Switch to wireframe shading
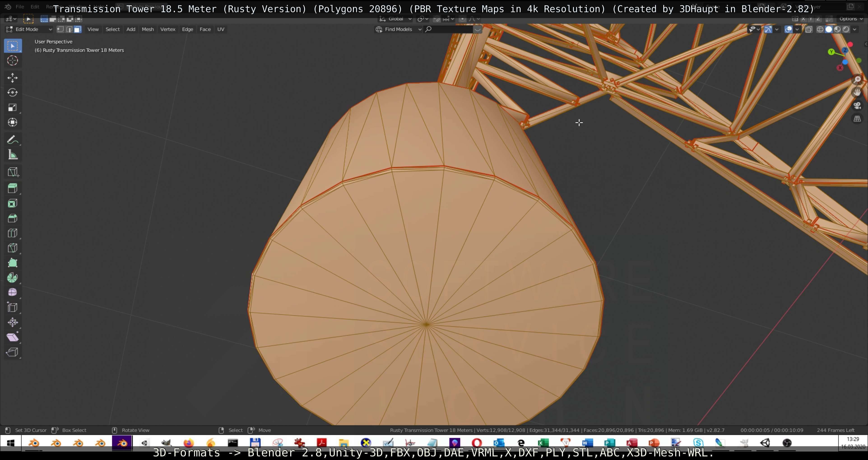This screenshot has width=868, height=460. click(820, 29)
